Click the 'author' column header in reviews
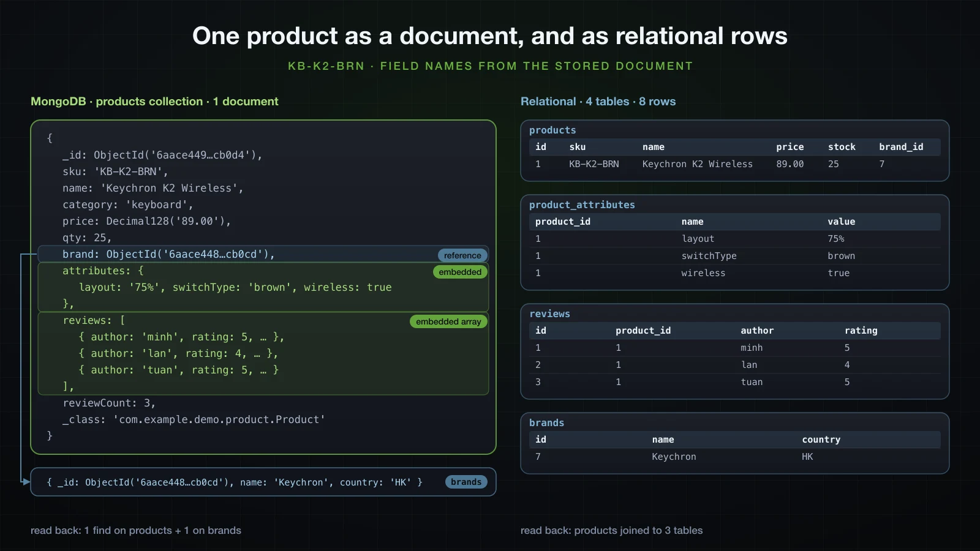 click(x=757, y=331)
